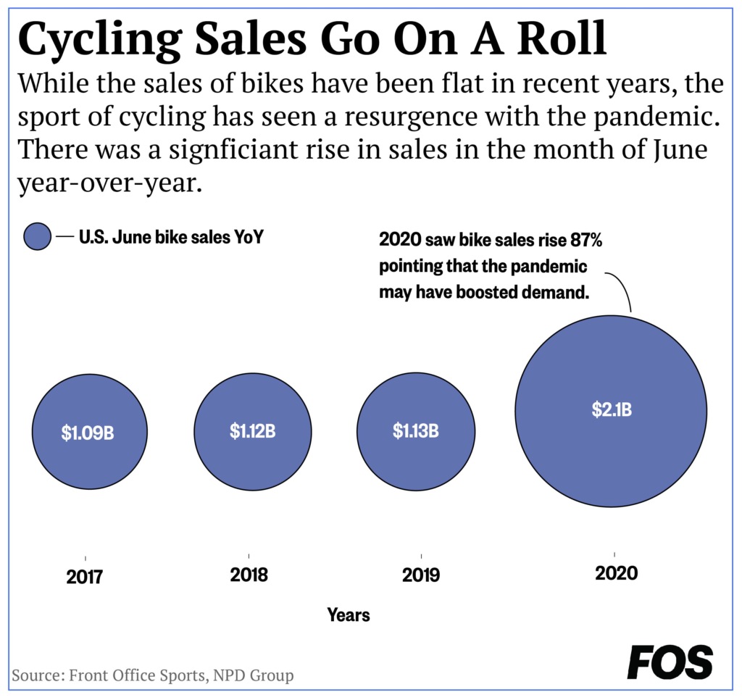Click the subtitle paragraph about the pandemic

click(370, 133)
